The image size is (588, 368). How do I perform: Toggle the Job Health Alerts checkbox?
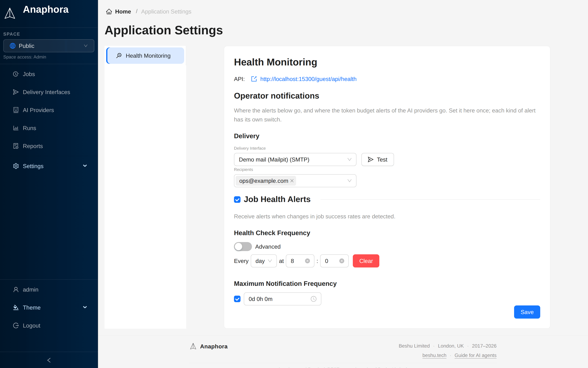[x=237, y=200]
